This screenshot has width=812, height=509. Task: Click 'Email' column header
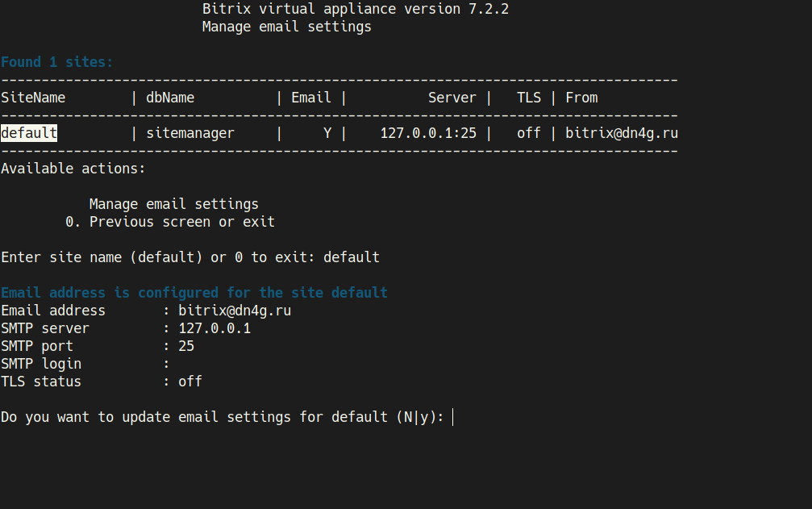[x=311, y=98]
